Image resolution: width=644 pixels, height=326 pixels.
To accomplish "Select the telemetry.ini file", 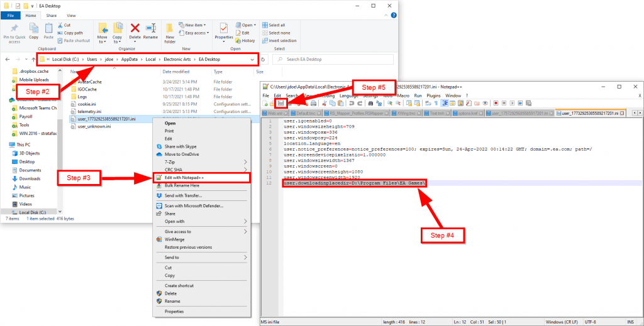I will tap(89, 112).
